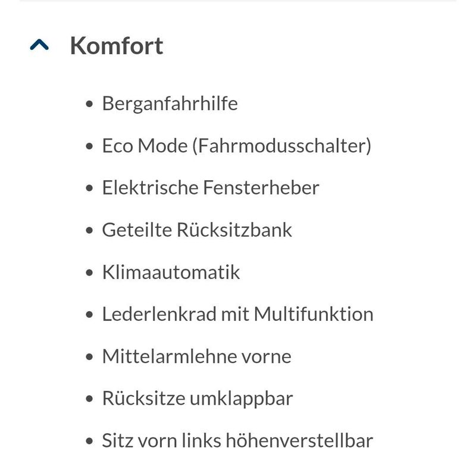This screenshot has height=457, width=476.
Task: Click the Rücksitze umklappbar entry
Action: tap(198, 399)
